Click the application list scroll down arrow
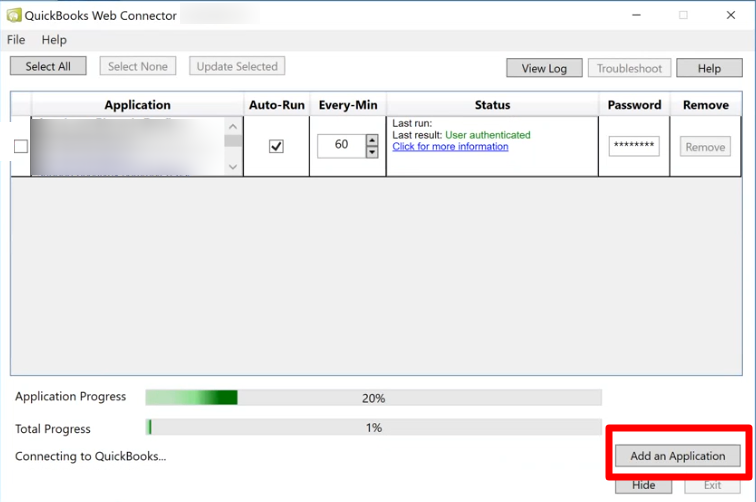Screen dimensions: 756x502 [233, 167]
